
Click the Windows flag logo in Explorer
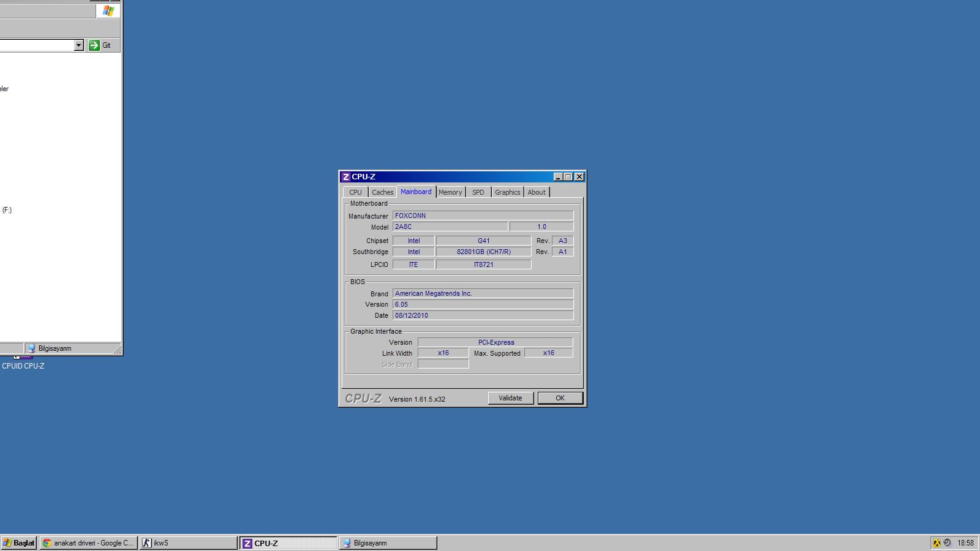pos(108,11)
